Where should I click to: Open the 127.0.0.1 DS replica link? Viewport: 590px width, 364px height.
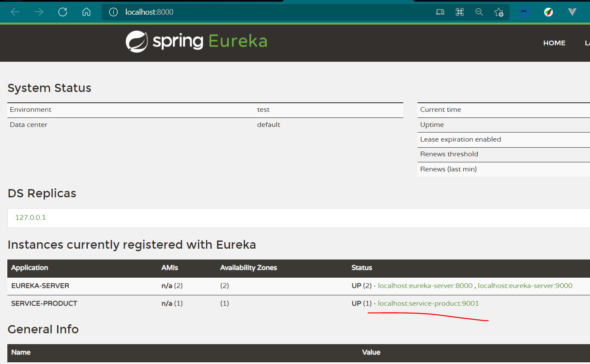(x=30, y=218)
